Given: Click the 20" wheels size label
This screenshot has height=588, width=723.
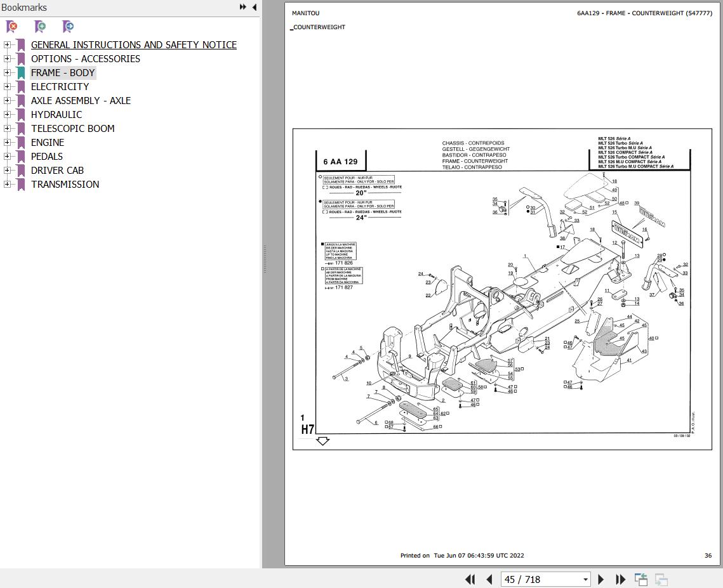Looking at the screenshot, I should (x=361, y=193).
